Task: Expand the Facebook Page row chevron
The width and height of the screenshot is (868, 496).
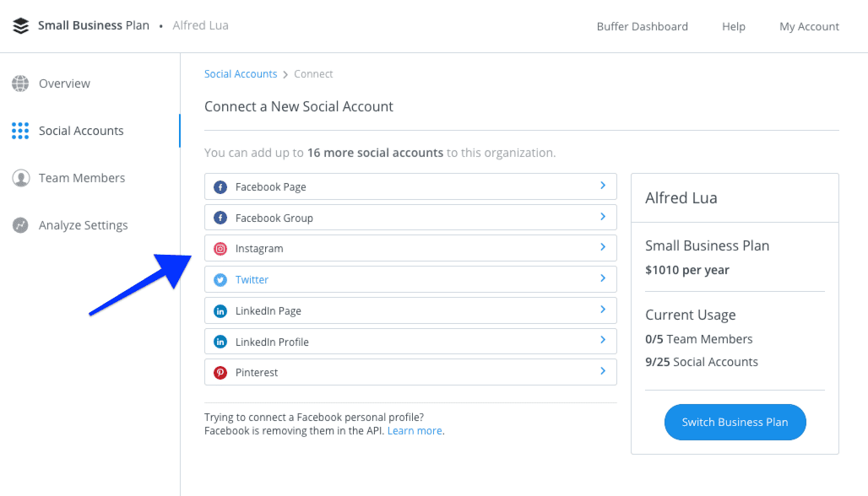Action: (x=603, y=186)
